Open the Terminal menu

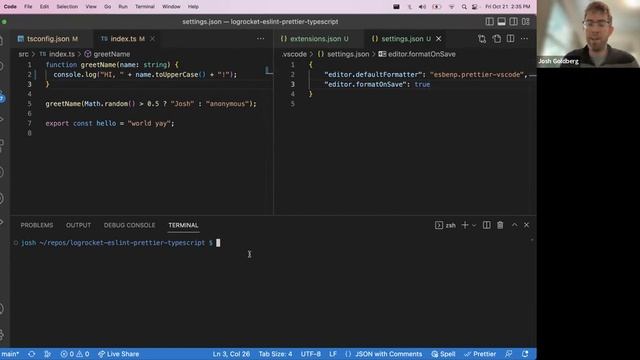pos(145,7)
